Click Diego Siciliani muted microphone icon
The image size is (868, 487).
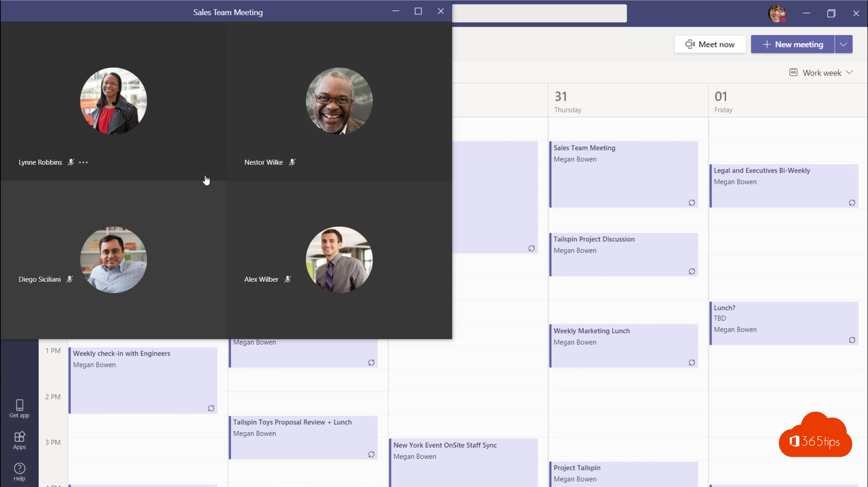coord(69,279)
